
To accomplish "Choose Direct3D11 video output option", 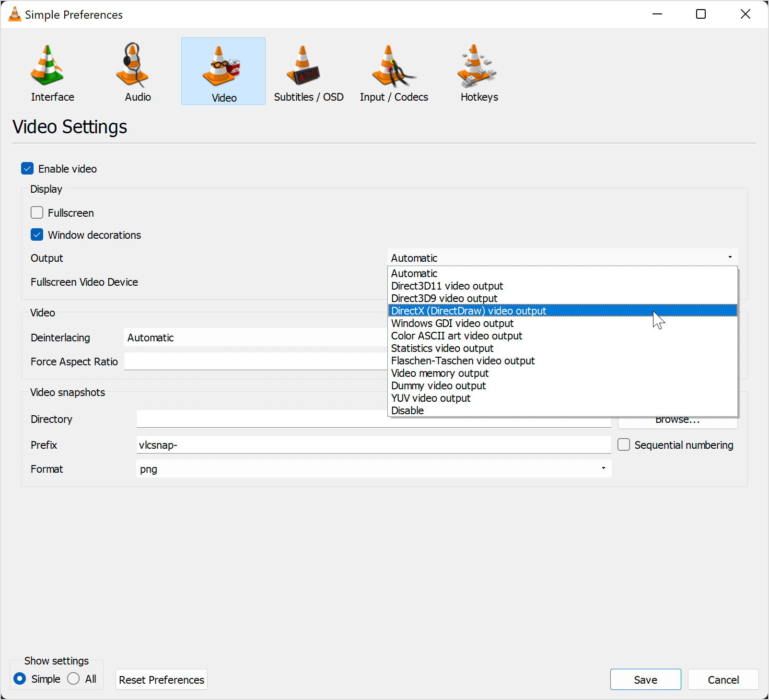I will pos(562,286).
